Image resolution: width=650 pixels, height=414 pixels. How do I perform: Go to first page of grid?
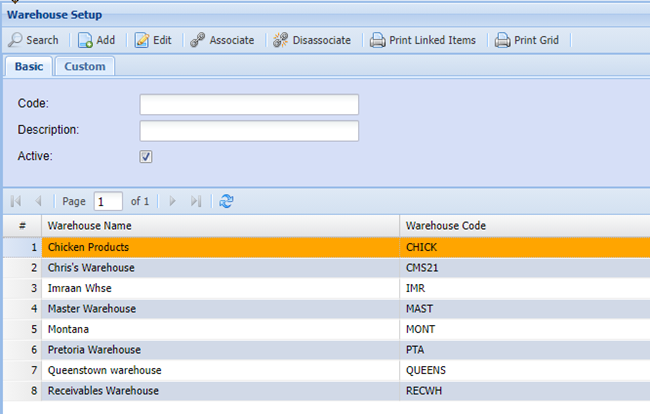pos(16,201)
